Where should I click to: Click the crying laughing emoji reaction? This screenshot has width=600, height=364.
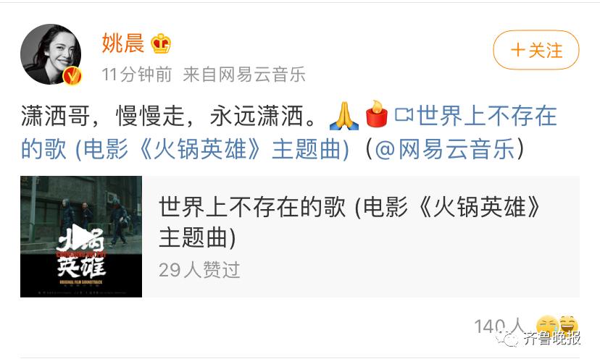point(548,327)
